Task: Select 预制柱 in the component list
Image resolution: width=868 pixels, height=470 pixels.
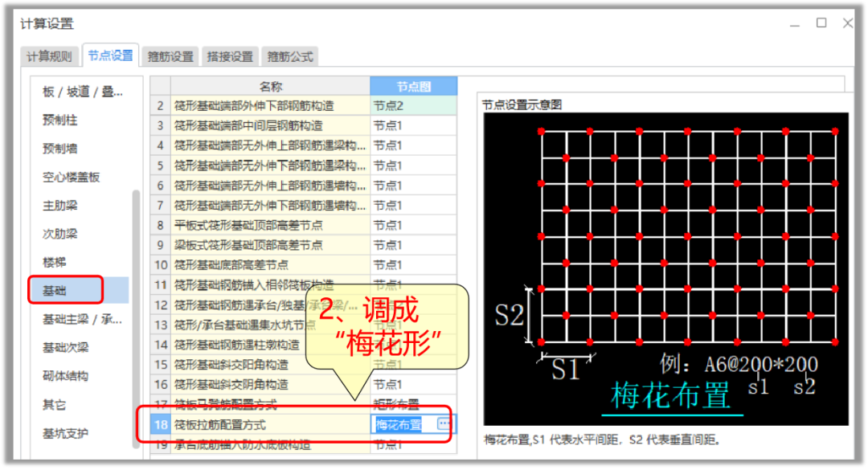Action: (59, 121)
